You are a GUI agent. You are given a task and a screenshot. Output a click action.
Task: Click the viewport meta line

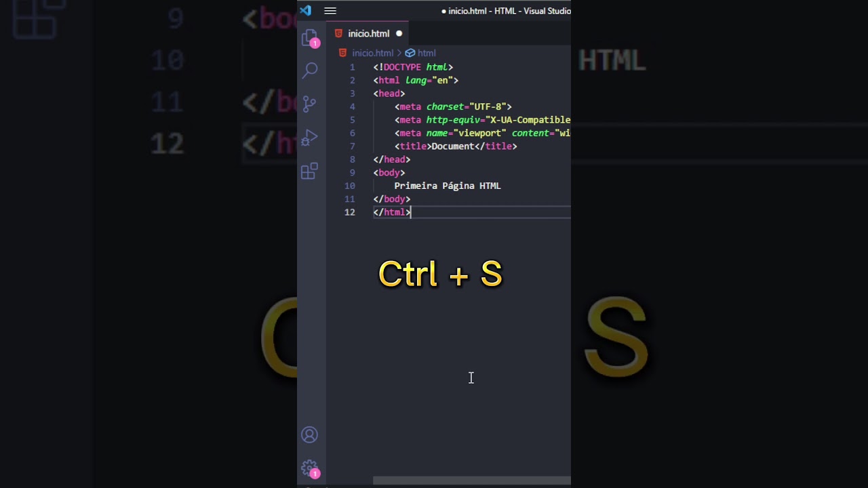[482, 133]
